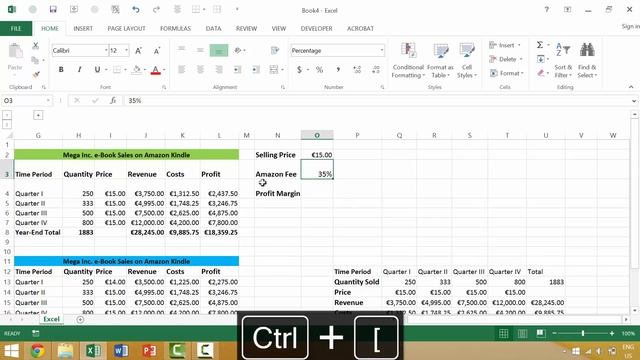Click the Orientation text angle icon

(238, 50)
